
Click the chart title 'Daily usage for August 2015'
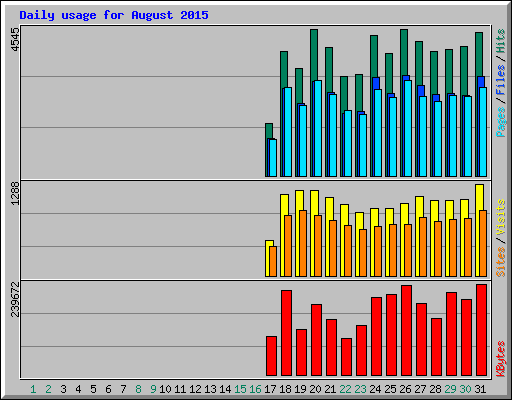[x=114, y=15]
